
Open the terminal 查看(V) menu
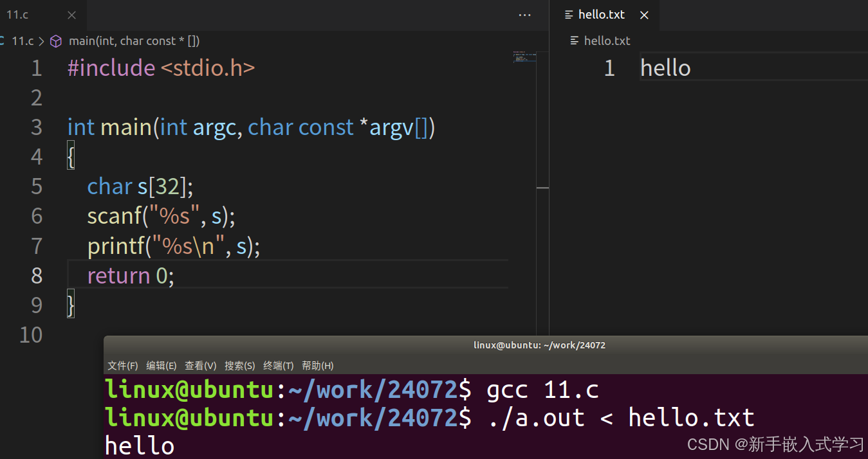[200, 366]
